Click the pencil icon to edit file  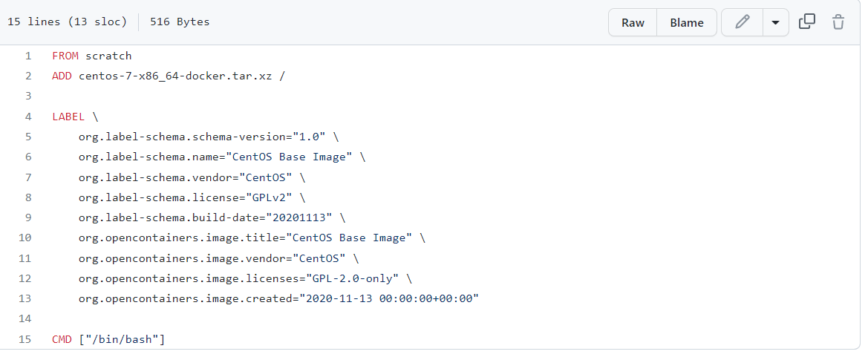click(x=742, y=22)
